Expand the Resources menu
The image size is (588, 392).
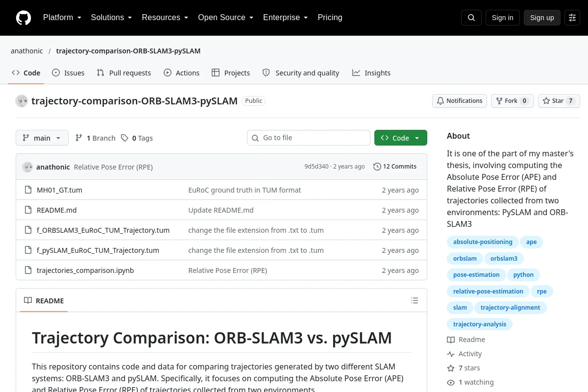(x=165, y=18)
